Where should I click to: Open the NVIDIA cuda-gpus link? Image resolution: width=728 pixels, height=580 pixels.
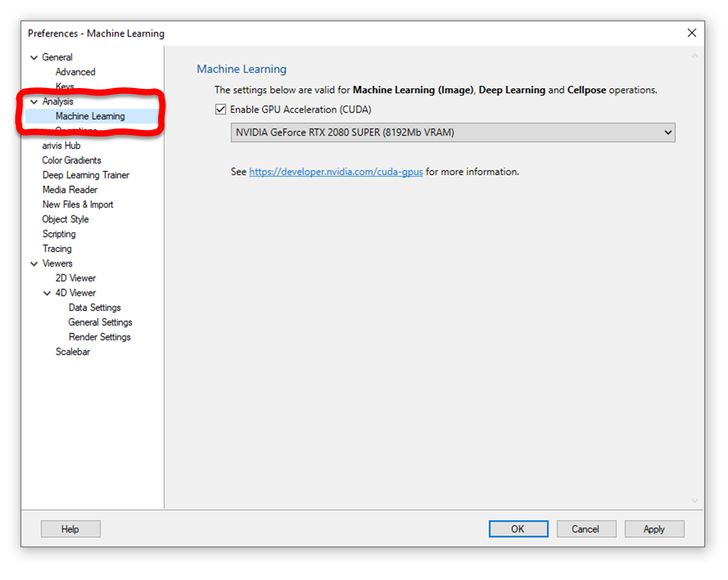[x=336, y=171]
